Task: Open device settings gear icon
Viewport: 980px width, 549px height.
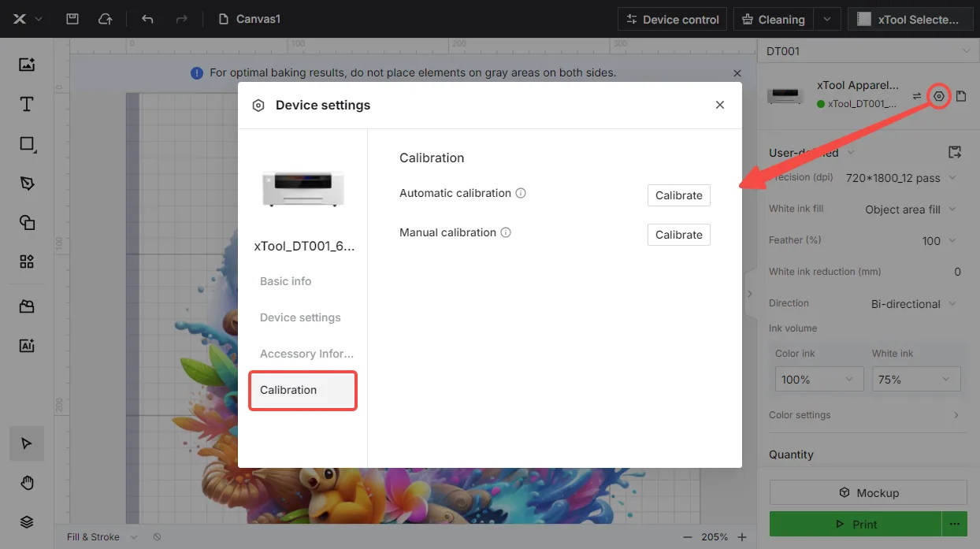Action: [938, 96]
